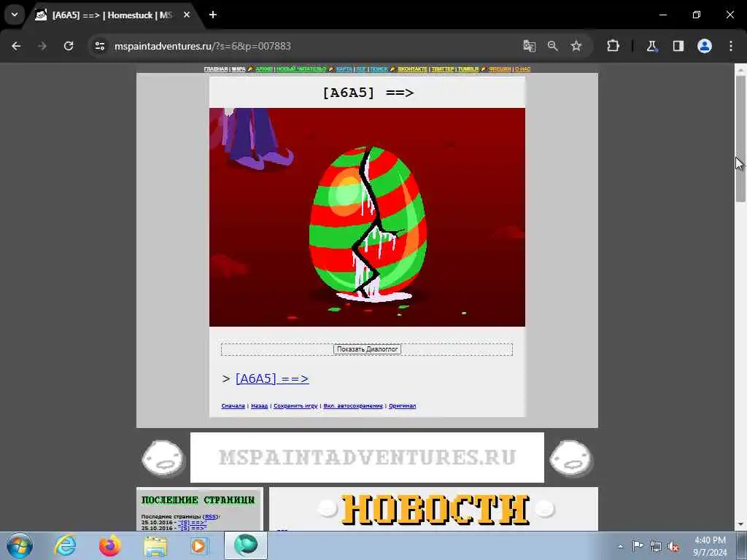Open the ПОИСК nav link
The height and width of the screenshot is (560, 747).
tap(379, 69)
